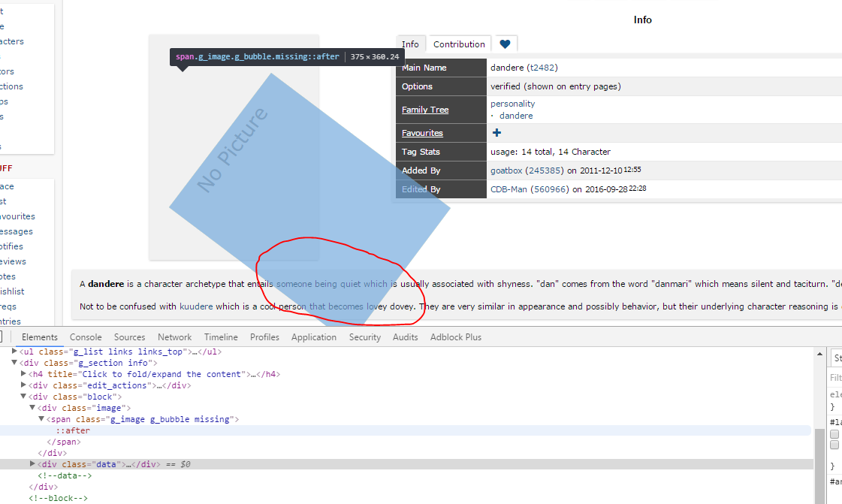This screenshot has height=504, width=842.
Task: Toggle the first CSS property checkbox in Styles
Action: coord(834,434)
